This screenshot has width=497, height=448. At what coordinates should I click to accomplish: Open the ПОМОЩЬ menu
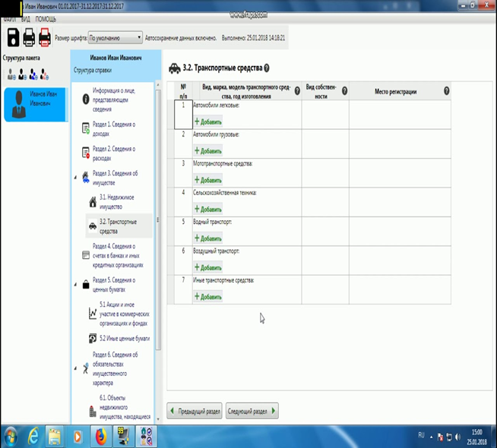click(x=46, y=19)
